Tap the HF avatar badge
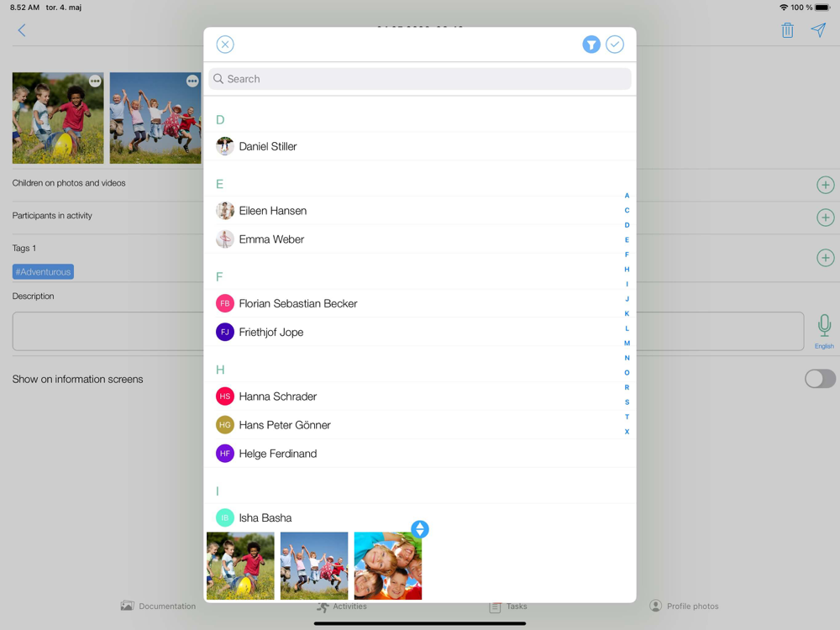Viewport: 840px width, 630px height. coord(225,454)
